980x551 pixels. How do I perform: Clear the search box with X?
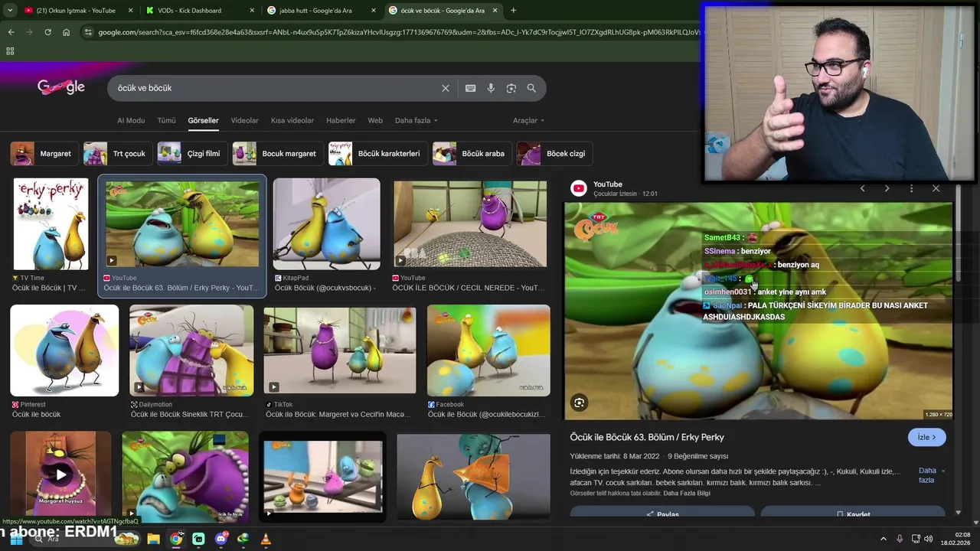pyautogui.click(x=445, y=88)
